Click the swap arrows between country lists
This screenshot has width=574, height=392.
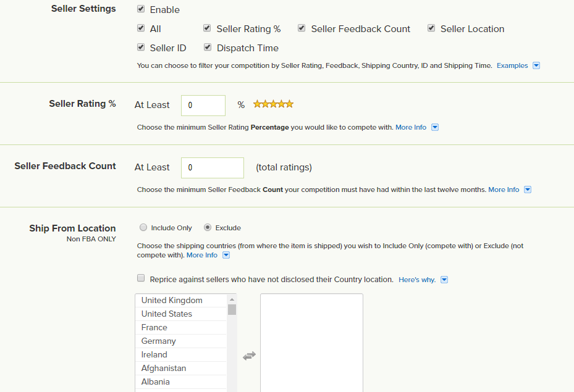click(x=249, y=356)
